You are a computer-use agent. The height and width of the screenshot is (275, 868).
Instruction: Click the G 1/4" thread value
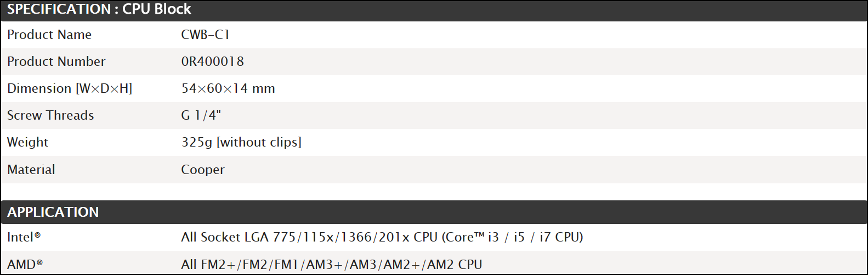tap(201, 115)
